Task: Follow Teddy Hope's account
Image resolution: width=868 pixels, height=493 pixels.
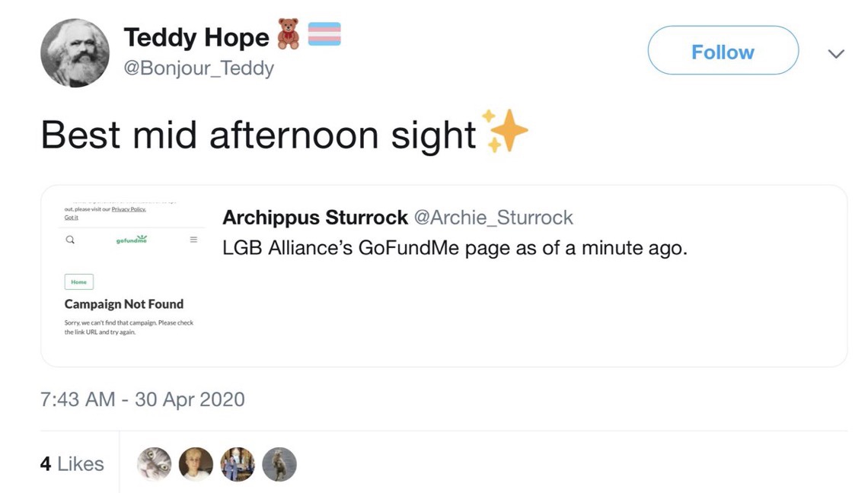Action: [723, 51]
